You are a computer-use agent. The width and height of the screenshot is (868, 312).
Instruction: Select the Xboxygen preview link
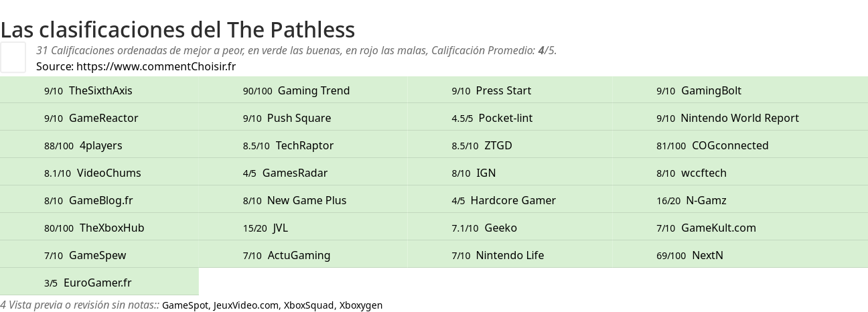tap(360, 305)
